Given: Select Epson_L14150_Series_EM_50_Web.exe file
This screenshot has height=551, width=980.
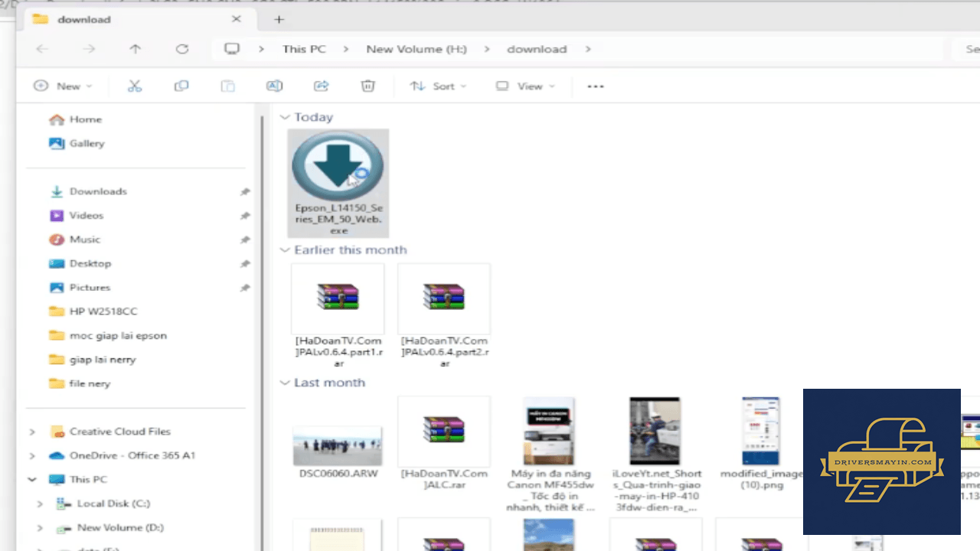Looking at the screenshot, I should (338, 183).
